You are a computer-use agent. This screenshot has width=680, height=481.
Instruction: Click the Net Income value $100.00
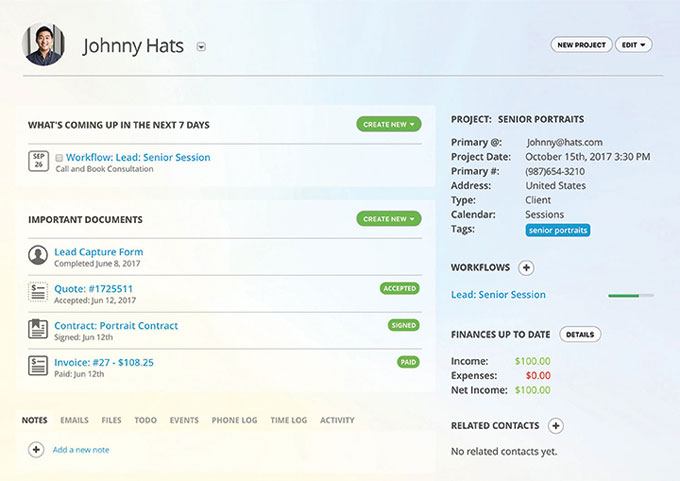[533, 390]
